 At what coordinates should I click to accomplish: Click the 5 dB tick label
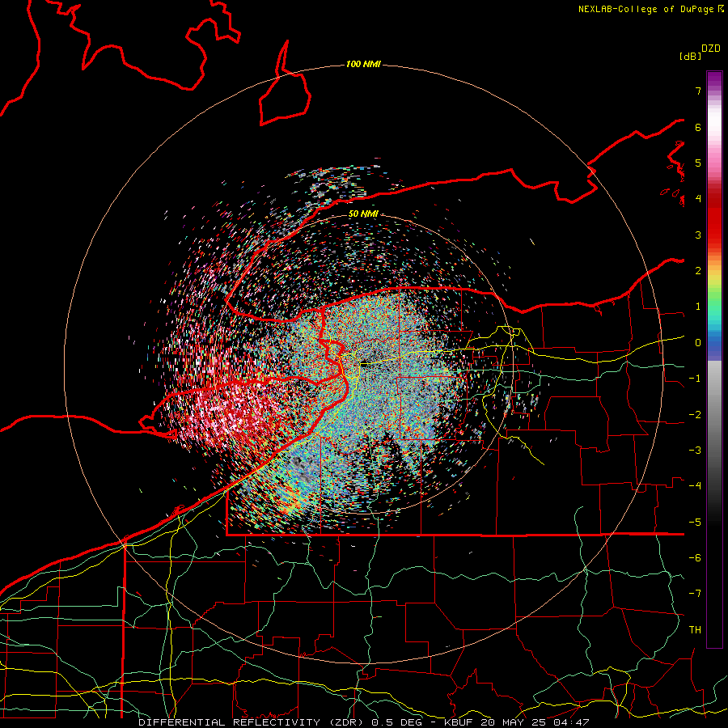click(698, 163)
